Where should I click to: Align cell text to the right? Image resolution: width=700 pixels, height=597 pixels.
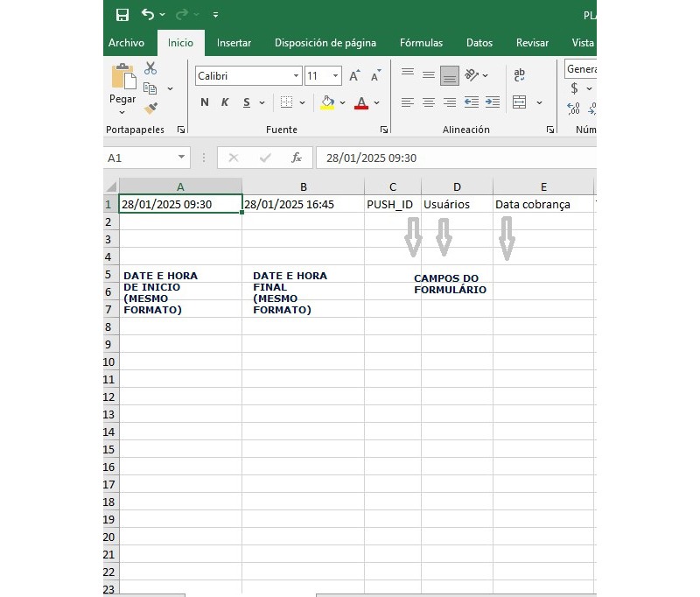click(x=450, y=102)
